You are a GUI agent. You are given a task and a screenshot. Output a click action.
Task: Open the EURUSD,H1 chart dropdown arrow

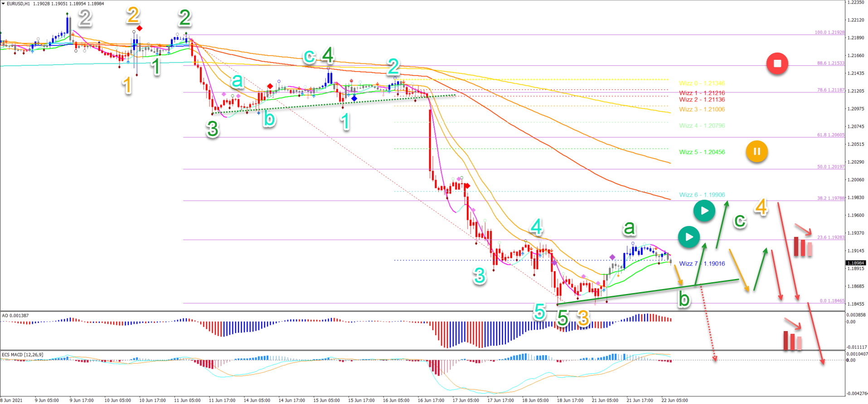pyautogui.click(x=3, y=4)
